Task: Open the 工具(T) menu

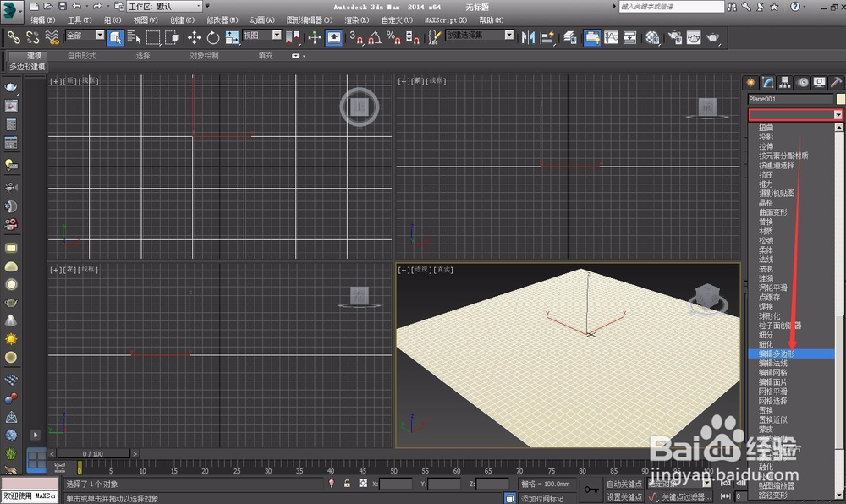Action: click(80, 20)
